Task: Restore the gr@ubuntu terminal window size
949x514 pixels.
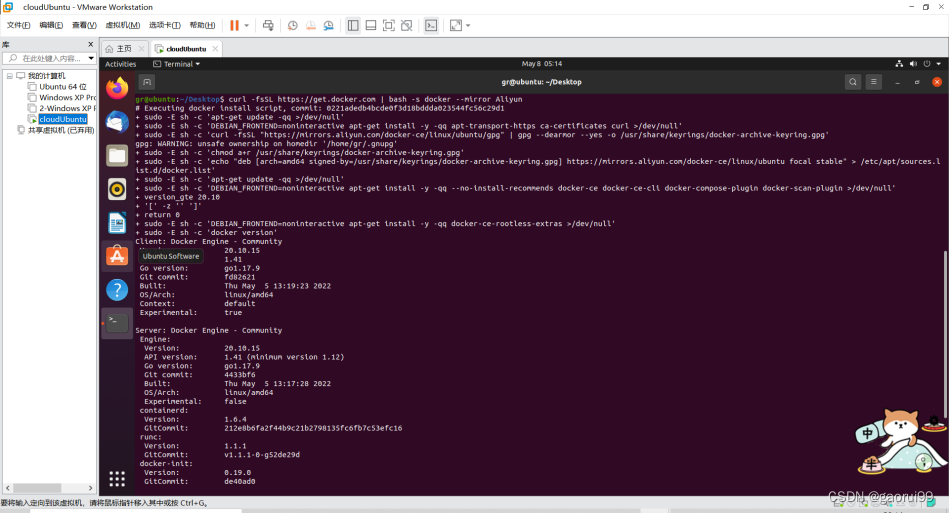Action: [x=917, y=82]
